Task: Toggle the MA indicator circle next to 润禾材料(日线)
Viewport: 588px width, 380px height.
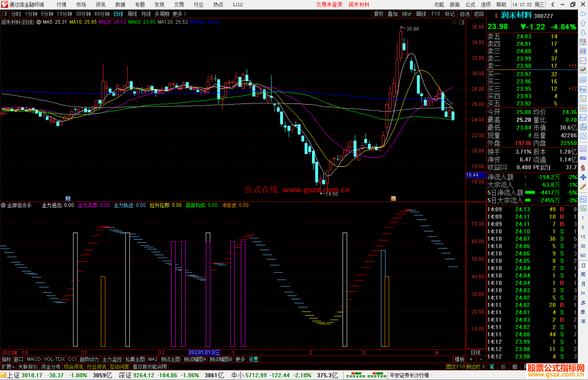Action: 39,22
